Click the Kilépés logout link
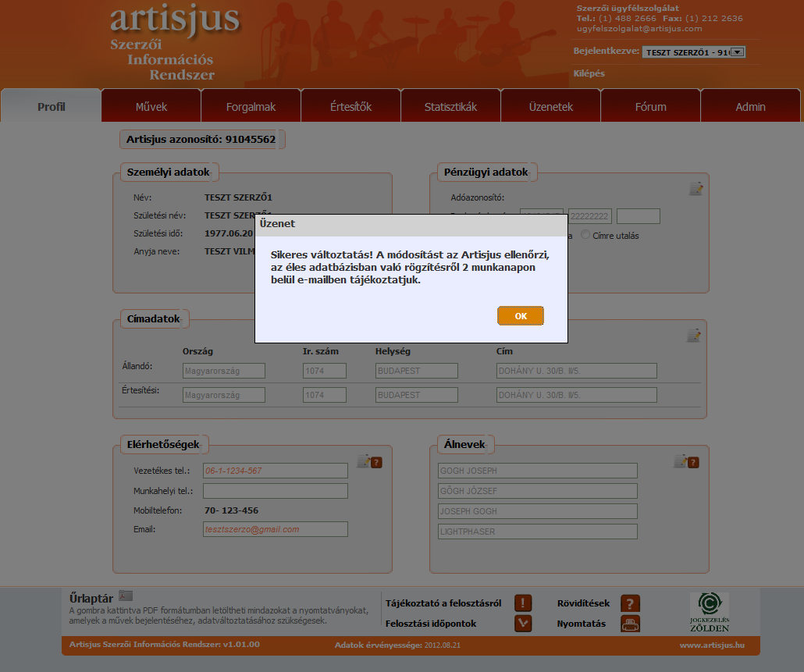804x672 pixels. [x=589, y=73]
